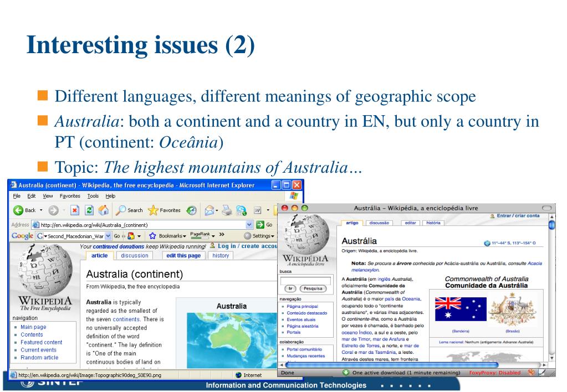Open the Mail icon dropdown arrow
Screen dimensions: 567x392
click(217, 210)
